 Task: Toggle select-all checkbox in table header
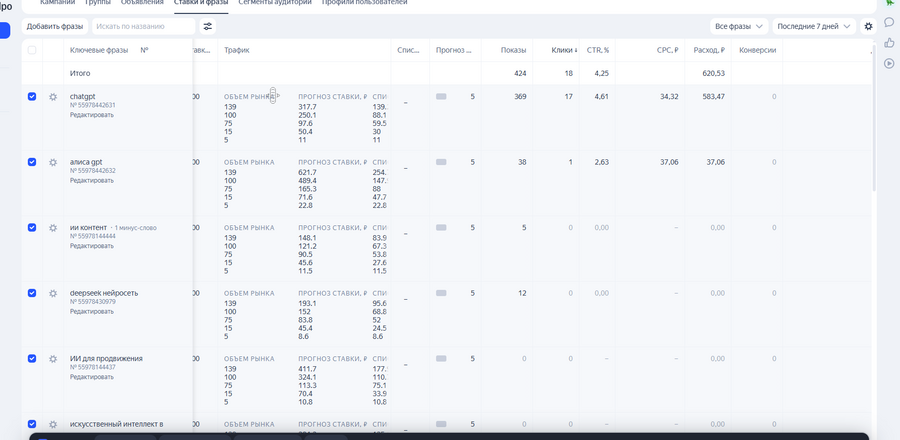32,50
